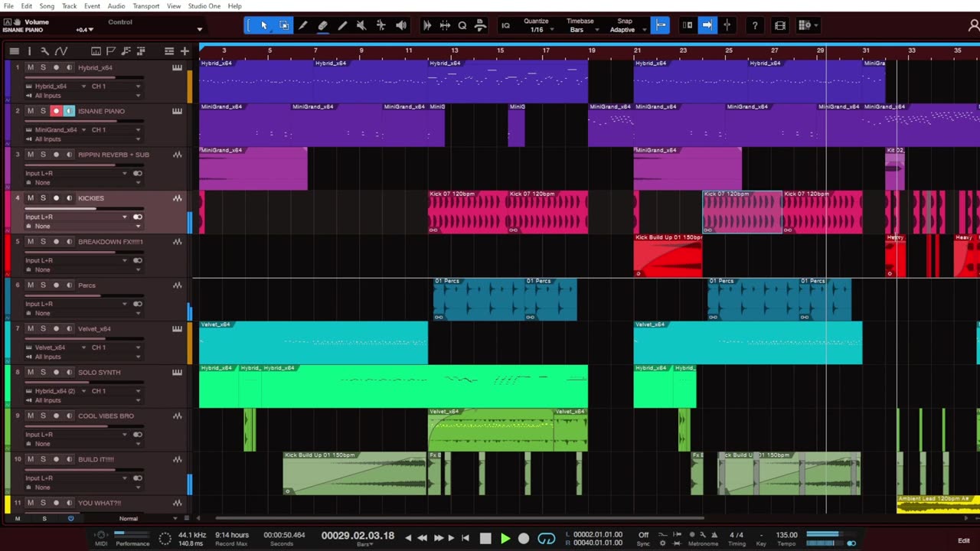Click the Add Tracks plus button
This screenshot has width=980, height=551.
(x=185, y=51)
